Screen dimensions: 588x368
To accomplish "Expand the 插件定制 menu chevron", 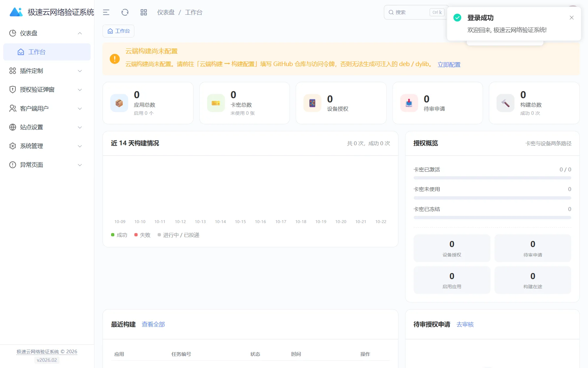I will click(x=80, y=71).
